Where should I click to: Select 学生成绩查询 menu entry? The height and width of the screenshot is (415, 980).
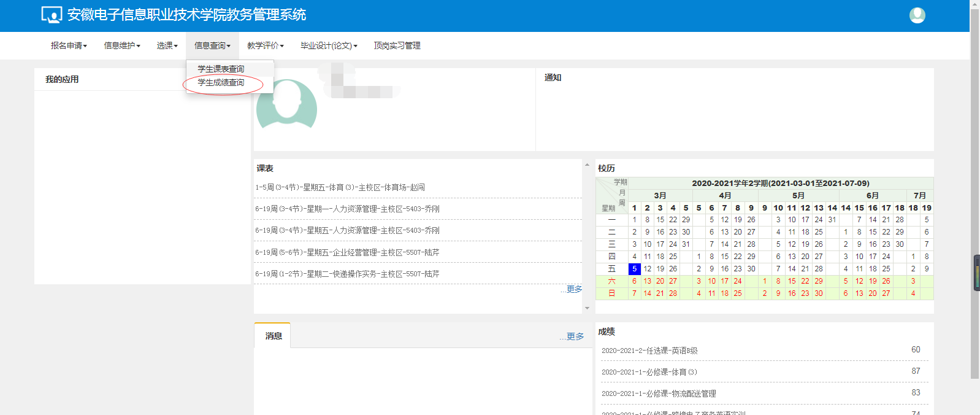pos(221,83)
